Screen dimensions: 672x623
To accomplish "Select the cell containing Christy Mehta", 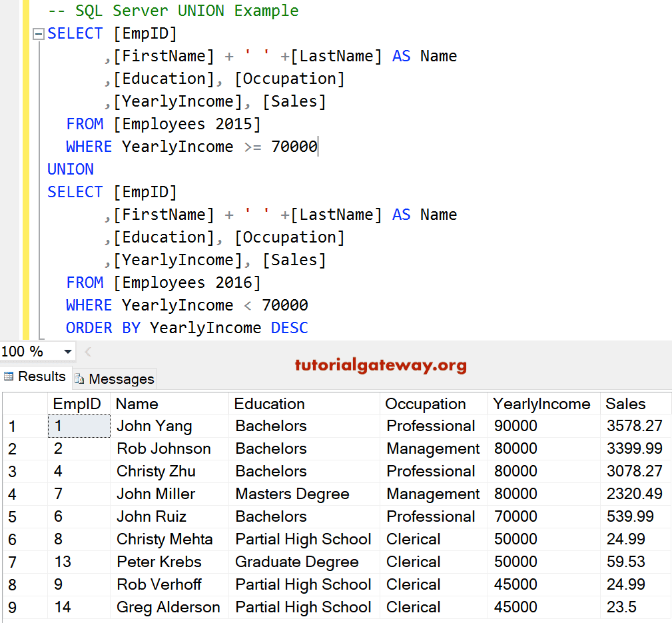I will [164, 538].
